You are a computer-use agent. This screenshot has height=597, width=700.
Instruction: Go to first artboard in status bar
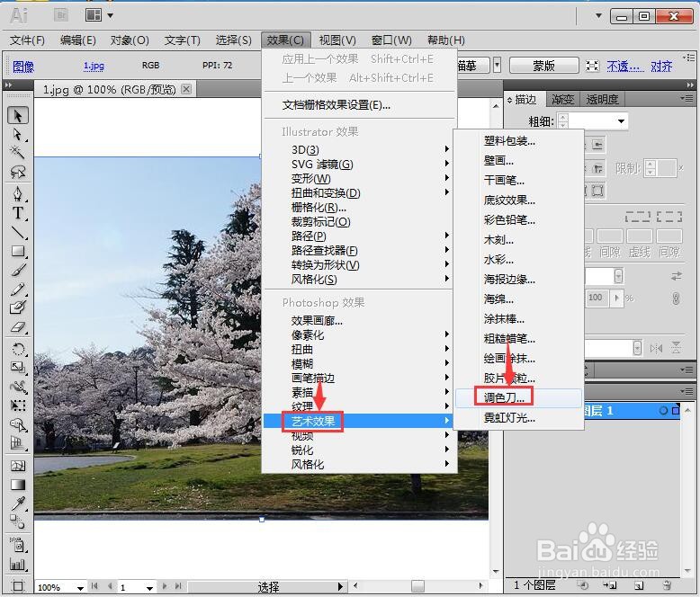tap(94, 586)
